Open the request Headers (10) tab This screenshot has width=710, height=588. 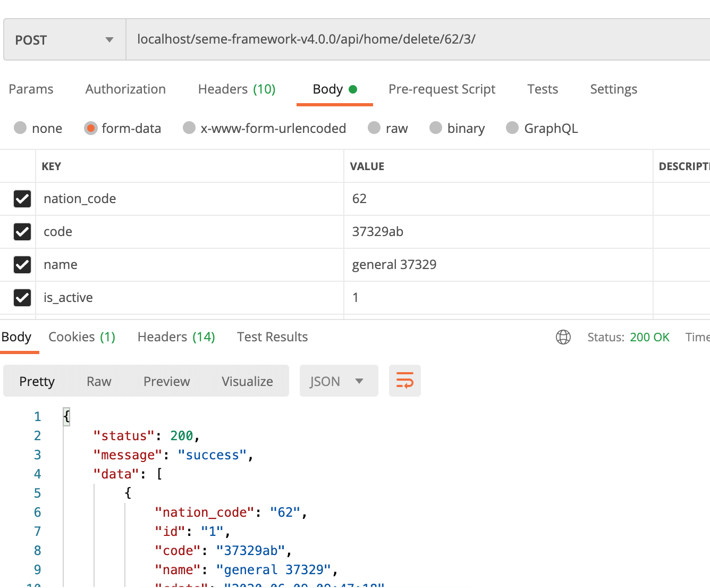coord(236,89)
